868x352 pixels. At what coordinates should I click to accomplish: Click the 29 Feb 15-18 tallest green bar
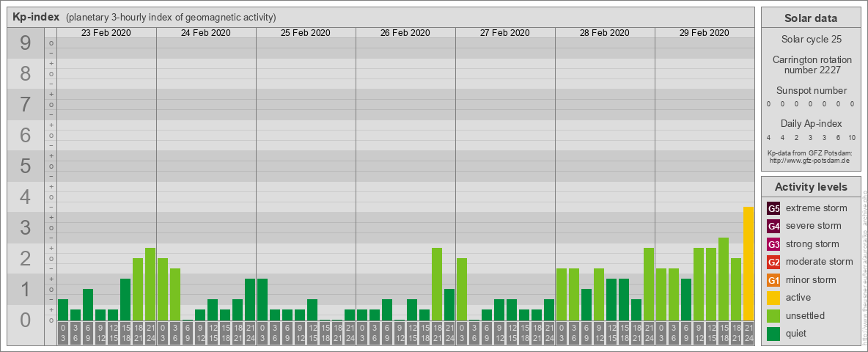click(x=723, y=279)
